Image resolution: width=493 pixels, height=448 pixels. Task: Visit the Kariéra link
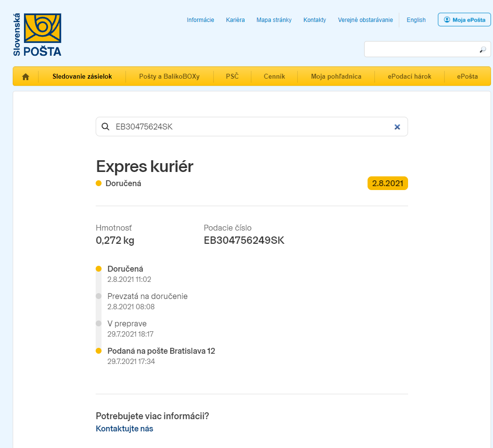[235, 20]
